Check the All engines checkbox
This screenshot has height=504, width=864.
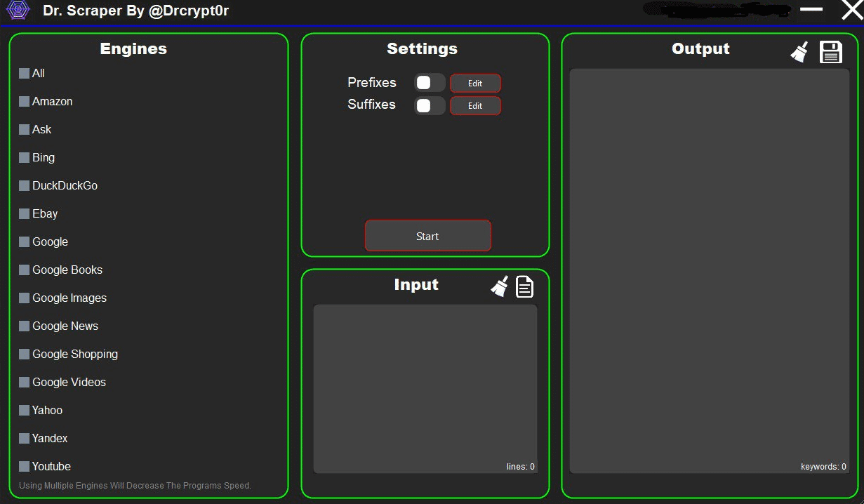pyautogui.click(x=22, y=73)
